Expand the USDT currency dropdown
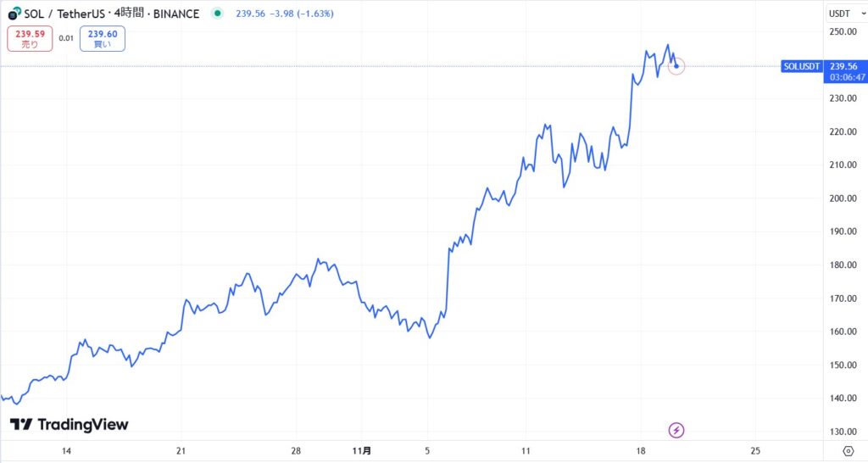 tap(843, 14)
